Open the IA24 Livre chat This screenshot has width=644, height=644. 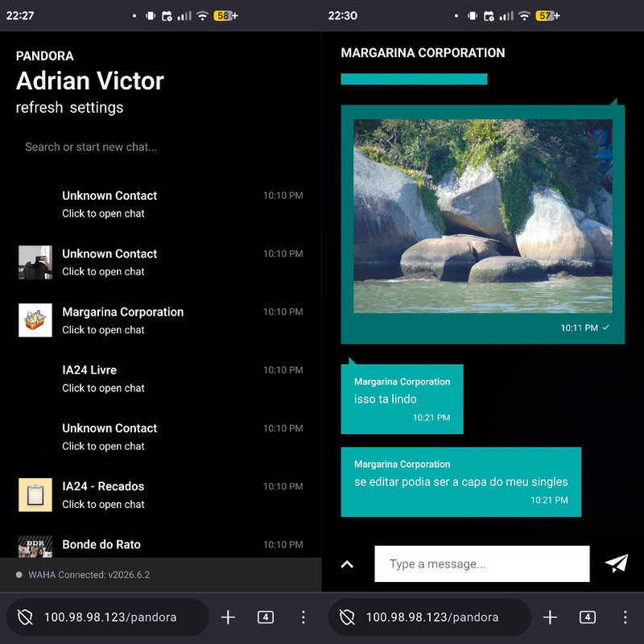(x=160, y=378)
